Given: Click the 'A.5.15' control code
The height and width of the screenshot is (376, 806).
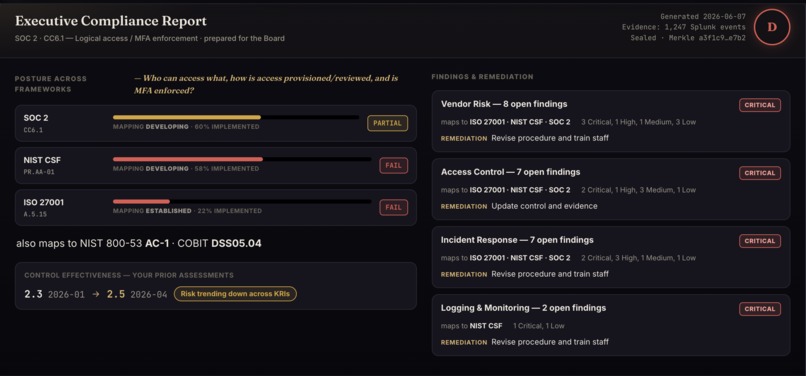Looking at the screenshot, I should [35, 214].
